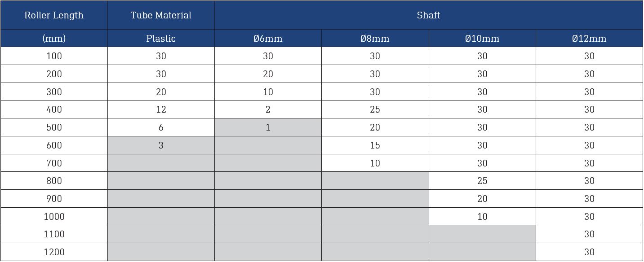Viewport: 644px width, 262px height.
Task: Select the Ø6mm column header
Action: click(x=268, y=39)
